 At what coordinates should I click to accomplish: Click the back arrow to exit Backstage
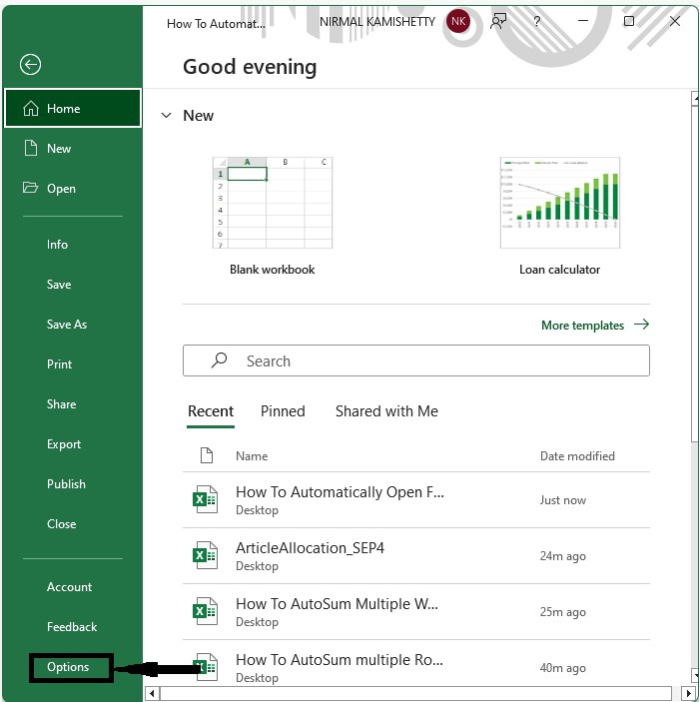point(30,65)
